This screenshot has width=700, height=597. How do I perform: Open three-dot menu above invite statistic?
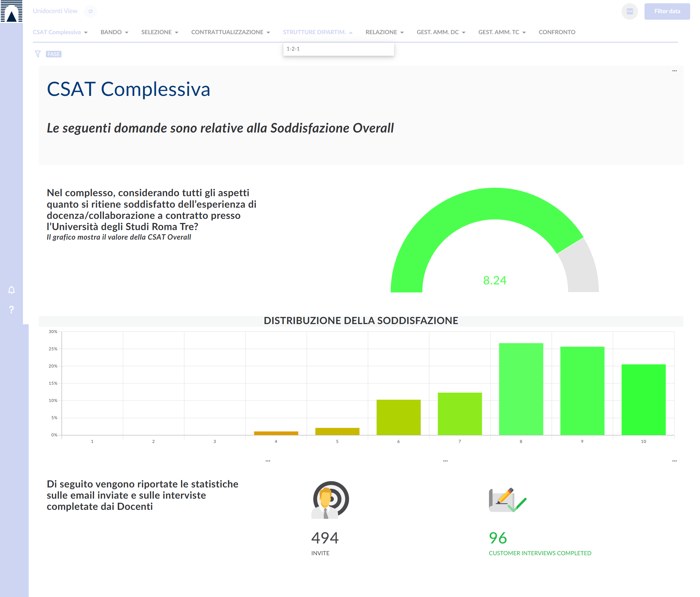coord(445,461)
